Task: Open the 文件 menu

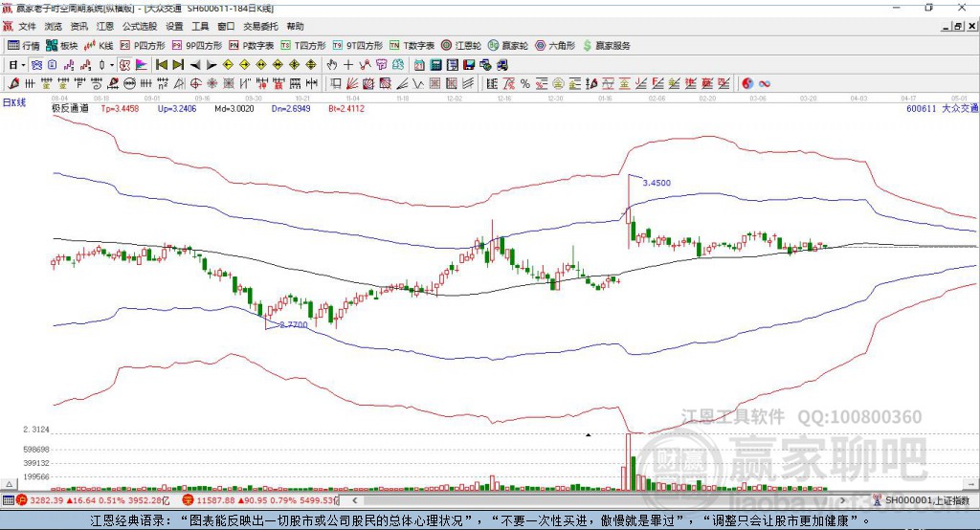Action: click(x=28, y=26)
